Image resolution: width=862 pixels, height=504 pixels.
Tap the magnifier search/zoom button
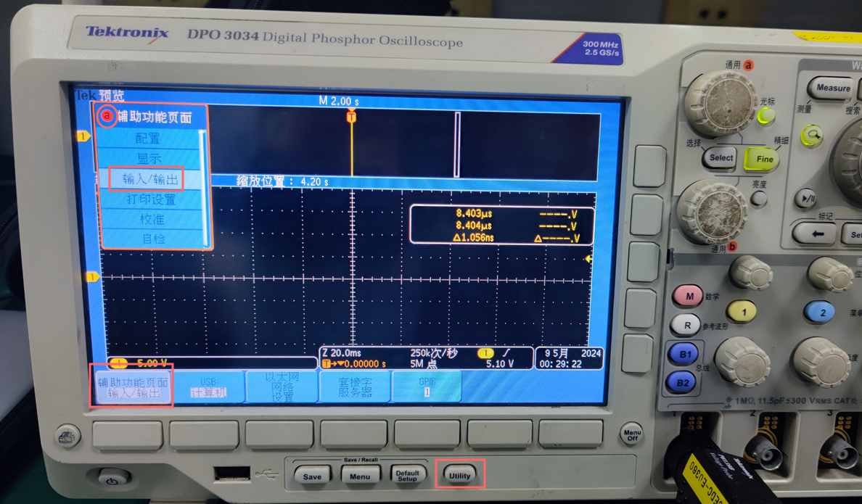(x=812, y=135)
